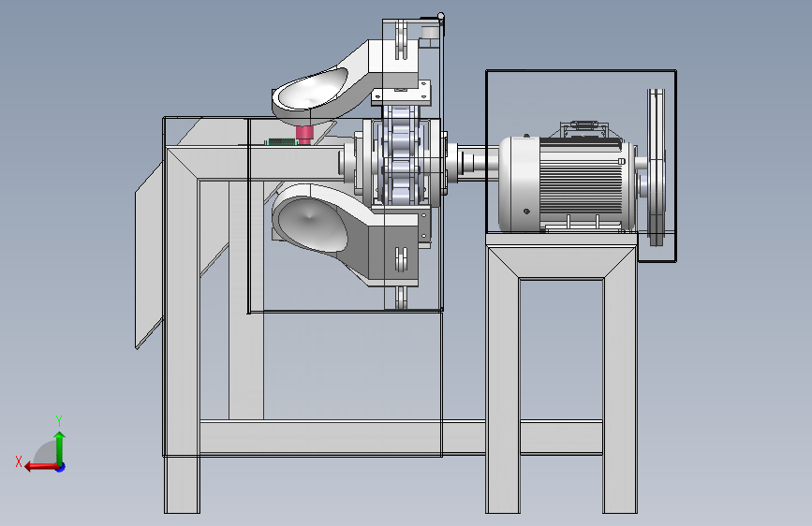Select the large pulley wheel beside the motor

click(657, 168)
